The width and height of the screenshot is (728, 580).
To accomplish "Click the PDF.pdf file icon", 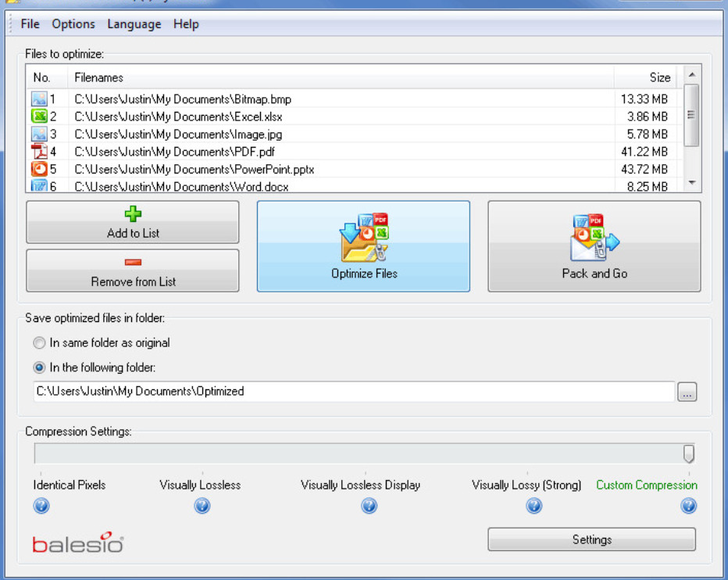I will click(x=39, y=152).
